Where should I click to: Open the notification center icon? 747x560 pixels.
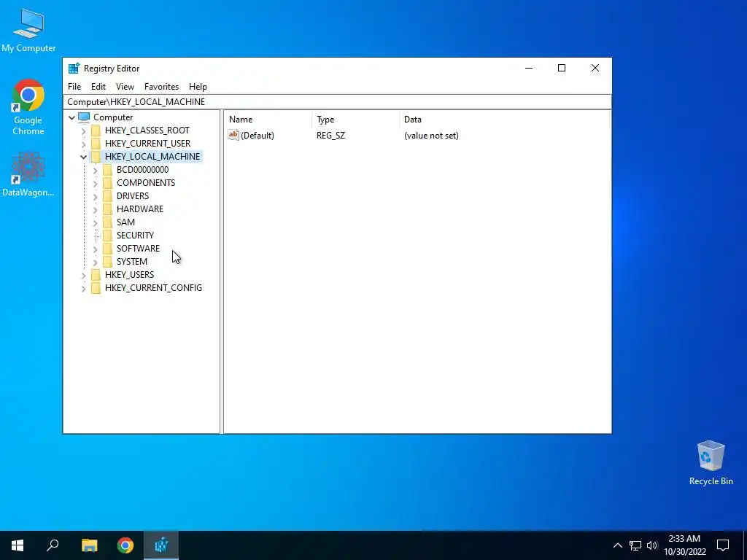coord(723,545)
